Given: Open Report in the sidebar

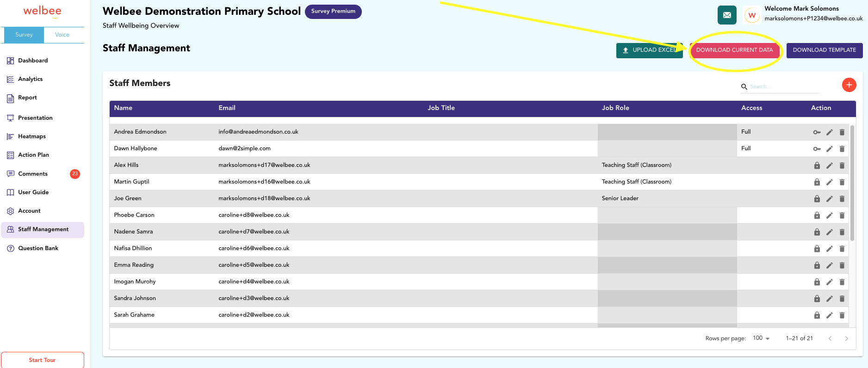Looking at the screenshot, I should 43,98.
